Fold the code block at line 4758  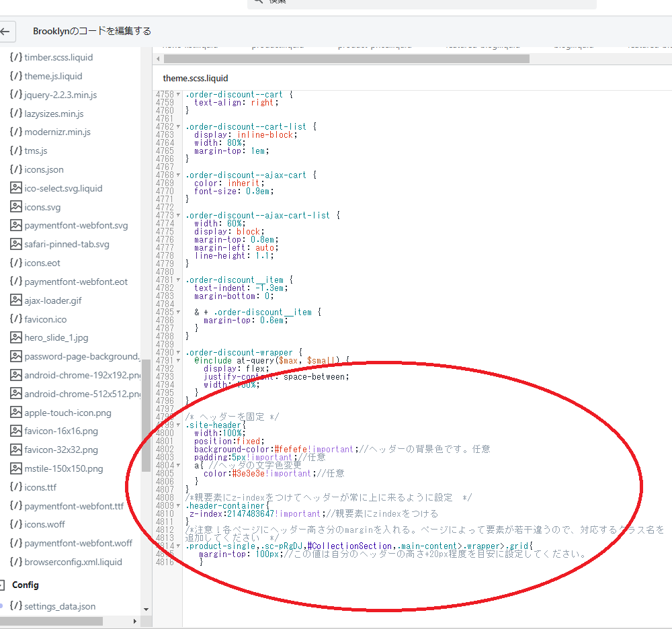[x=178, y=95]
